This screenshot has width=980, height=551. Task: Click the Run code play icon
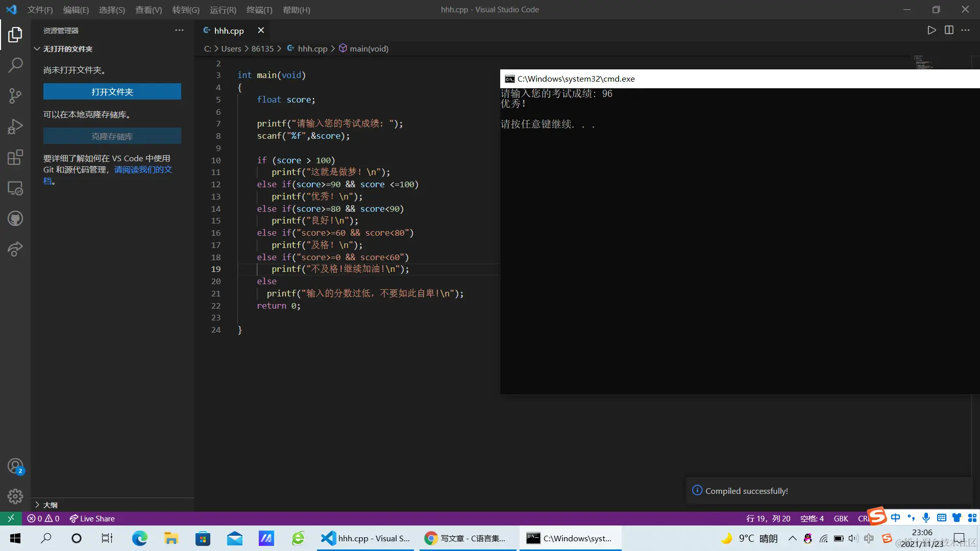tap(932, 30)
